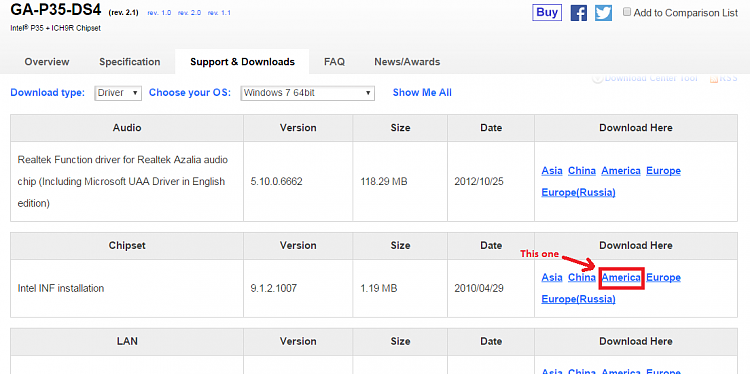Viewport: 750px width, 374px height.
Task: Tick the Add to Comparison List checkbox
Action: (x=627, y=12)
